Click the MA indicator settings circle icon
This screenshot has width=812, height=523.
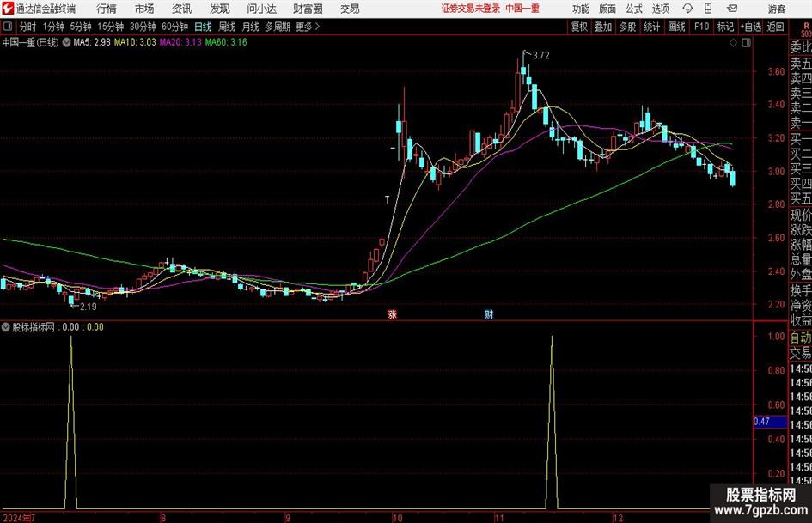tap(67, 42)
